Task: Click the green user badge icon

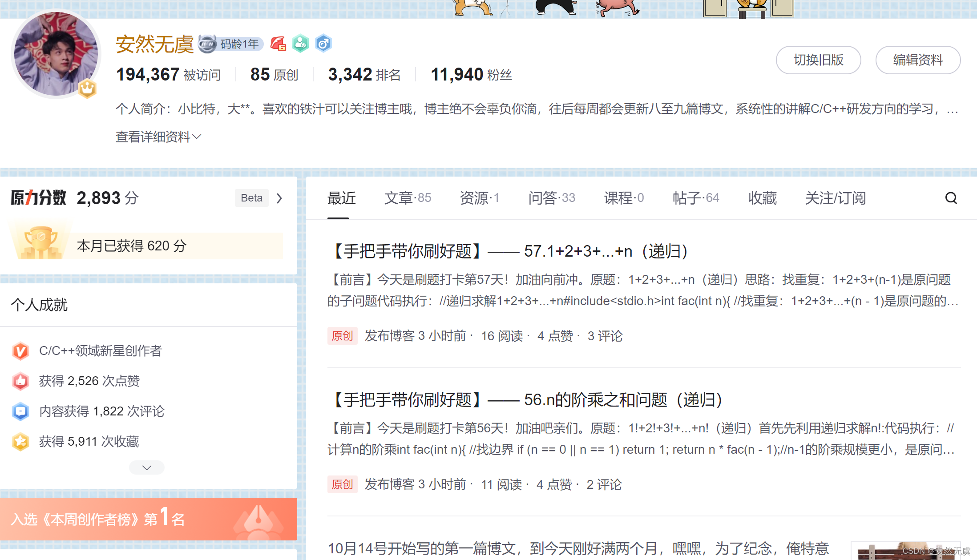Action: [300, 44]
